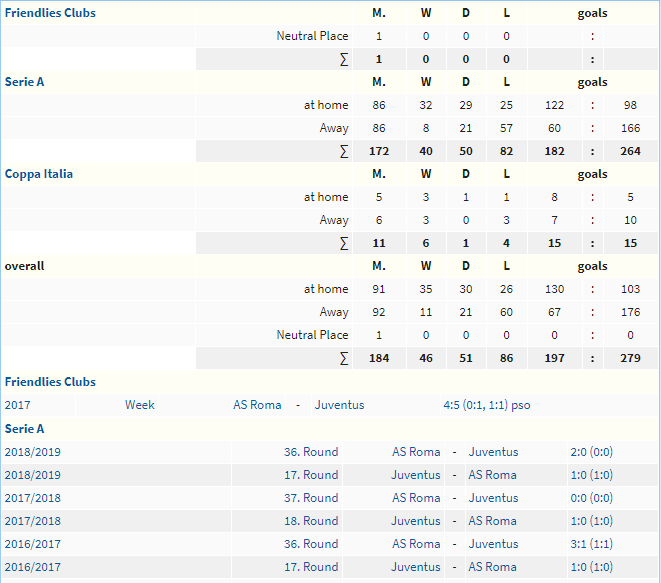
Task: Open AS Roma in 2017/2018 18. Round row
Action: pos(492,521)
